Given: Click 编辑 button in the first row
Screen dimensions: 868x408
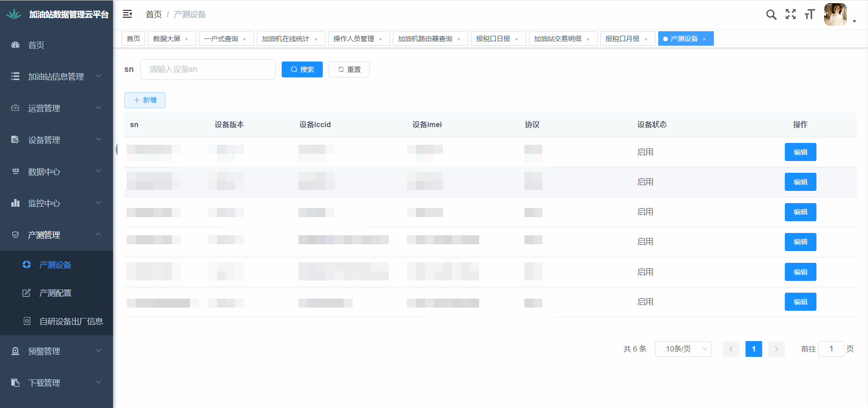Looking at the screenshot, I should pos(800,152).
